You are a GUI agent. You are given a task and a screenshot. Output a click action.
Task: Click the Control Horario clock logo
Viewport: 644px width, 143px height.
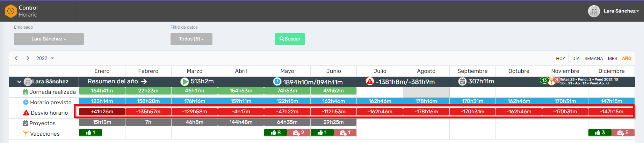(11, 11)
